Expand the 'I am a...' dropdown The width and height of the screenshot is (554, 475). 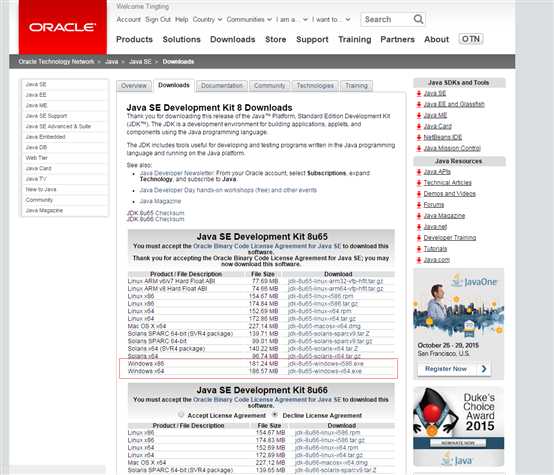click(292, 19)
